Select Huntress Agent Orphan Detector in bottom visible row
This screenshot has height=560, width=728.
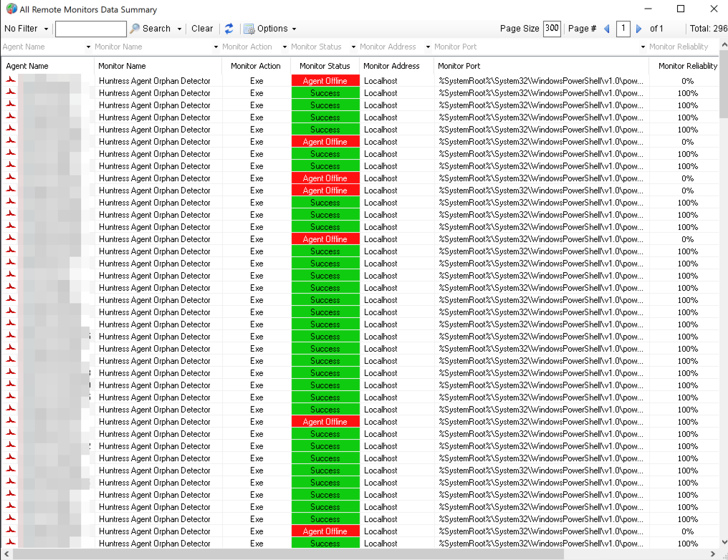coord(155,544)
